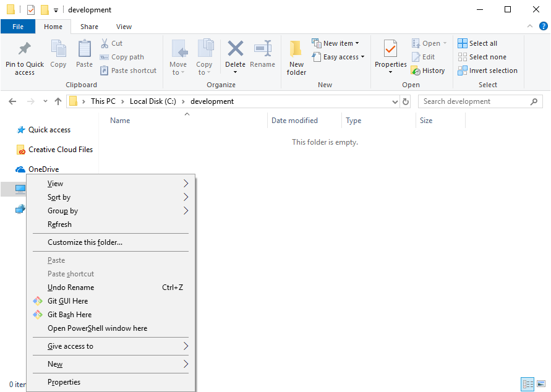The width and height of the screenshot is (551, 392).
Task: Refresh the address bar location
Action: coord(406,101)
